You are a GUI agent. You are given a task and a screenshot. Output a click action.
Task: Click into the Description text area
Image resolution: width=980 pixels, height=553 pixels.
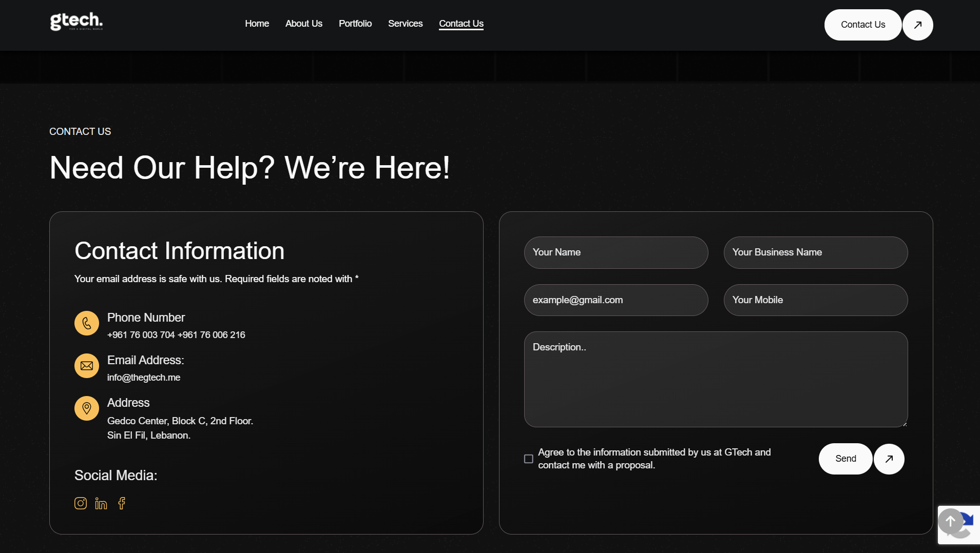716,379
